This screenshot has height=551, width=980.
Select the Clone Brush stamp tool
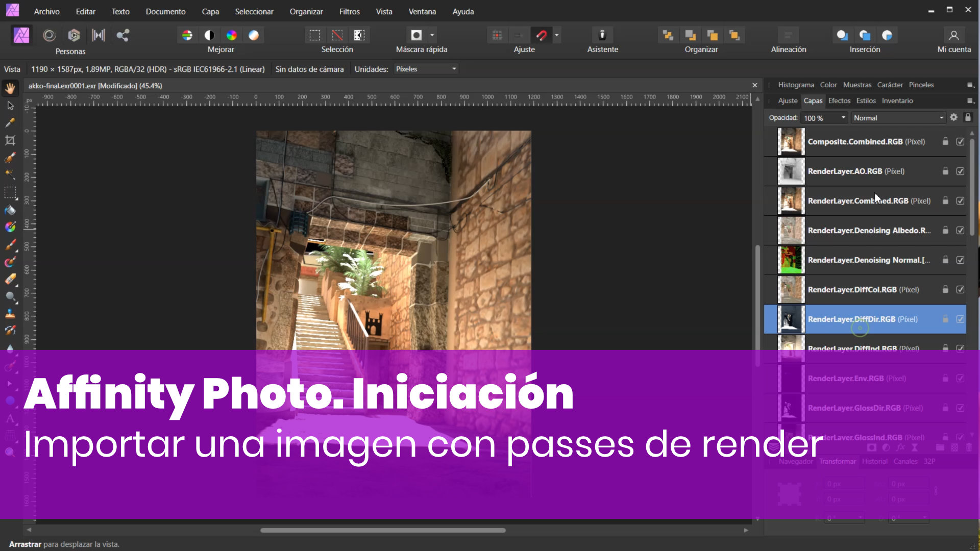10,314
